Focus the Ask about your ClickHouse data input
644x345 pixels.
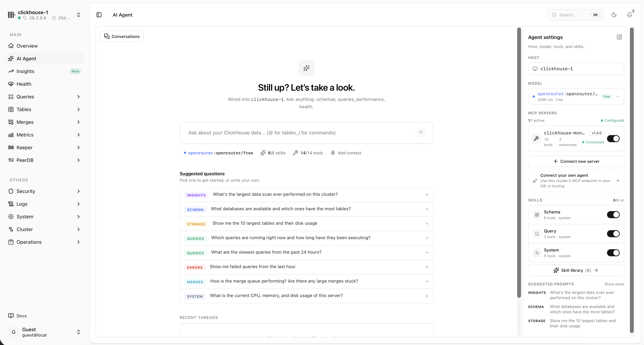click(300, 133)
